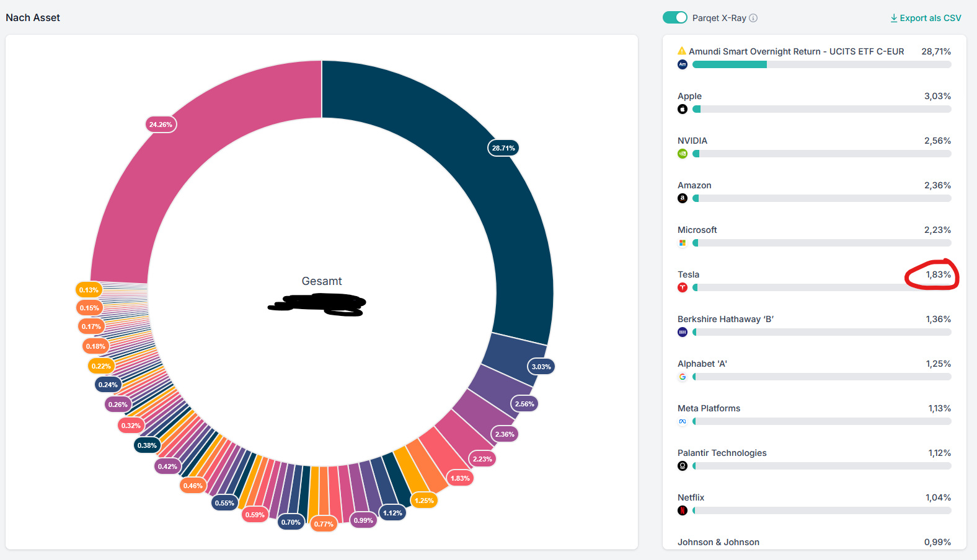This screenshot has height=560, width=977.
Task: Click the Alphabet Google logo icon
Action: (x=683, y=377)
